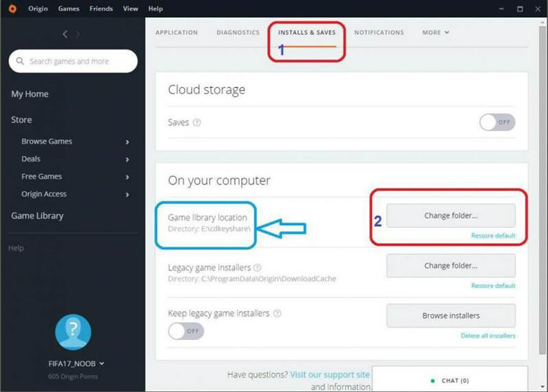The width and height of the screenshot is (548, 392).
Task: Open the Friends menu
Action: [x=101, y=9]
